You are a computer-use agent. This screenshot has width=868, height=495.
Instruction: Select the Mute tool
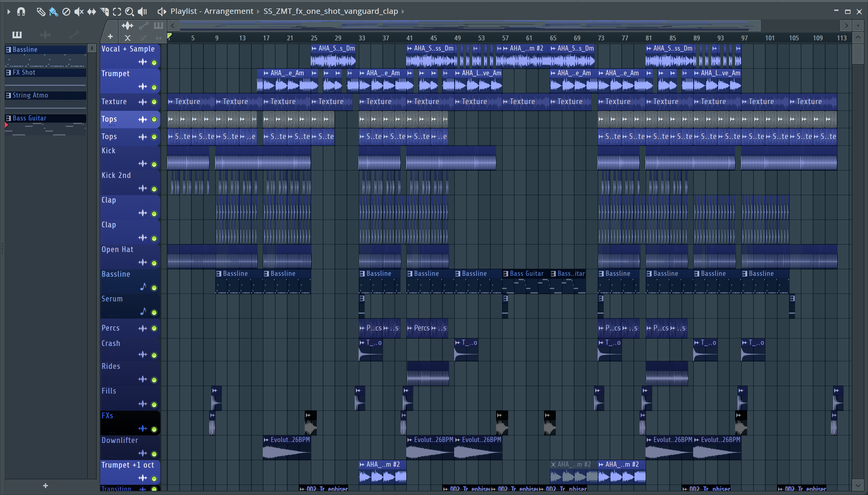(79, 12)
